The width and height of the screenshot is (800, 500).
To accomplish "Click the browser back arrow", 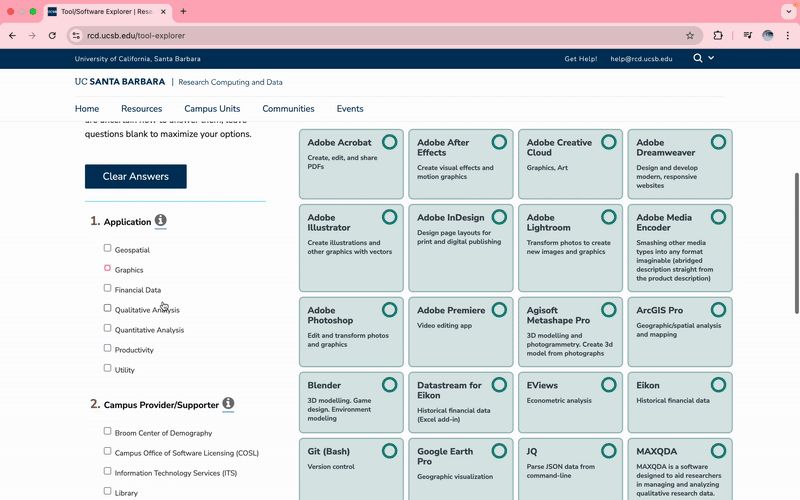I will pos(12,36).
